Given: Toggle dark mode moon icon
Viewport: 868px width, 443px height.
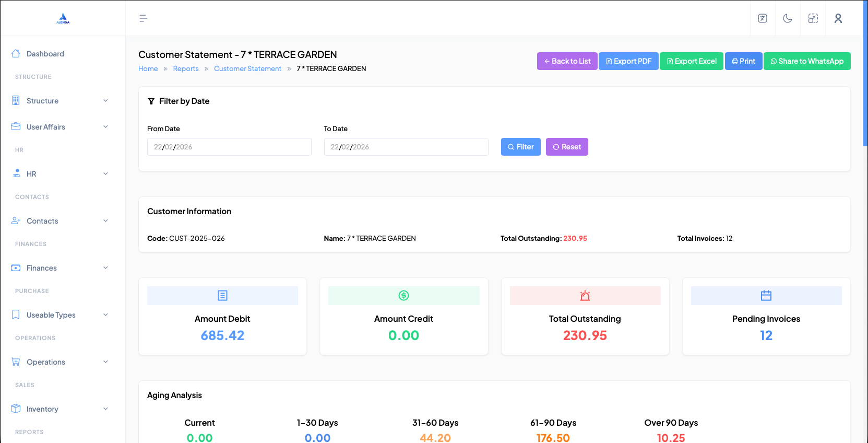Looking at the screenshot, I should click(x=788, y=18).
